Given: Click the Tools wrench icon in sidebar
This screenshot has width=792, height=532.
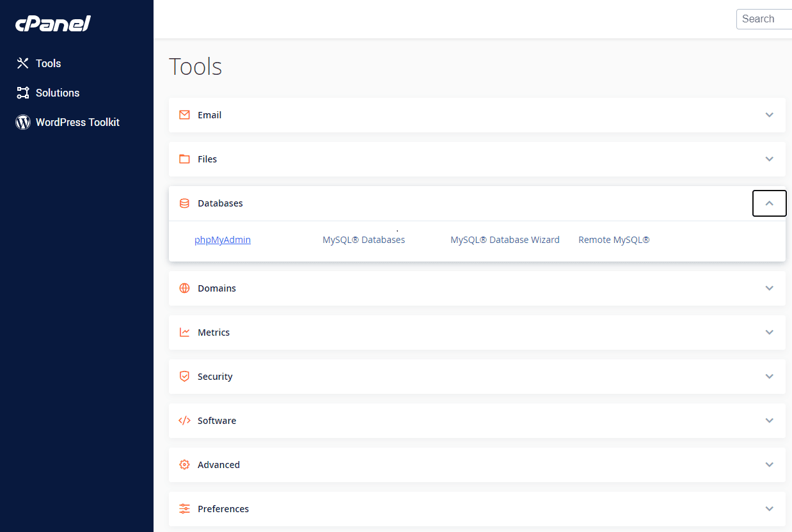Looking at the screenshot, I should [23, 63].
